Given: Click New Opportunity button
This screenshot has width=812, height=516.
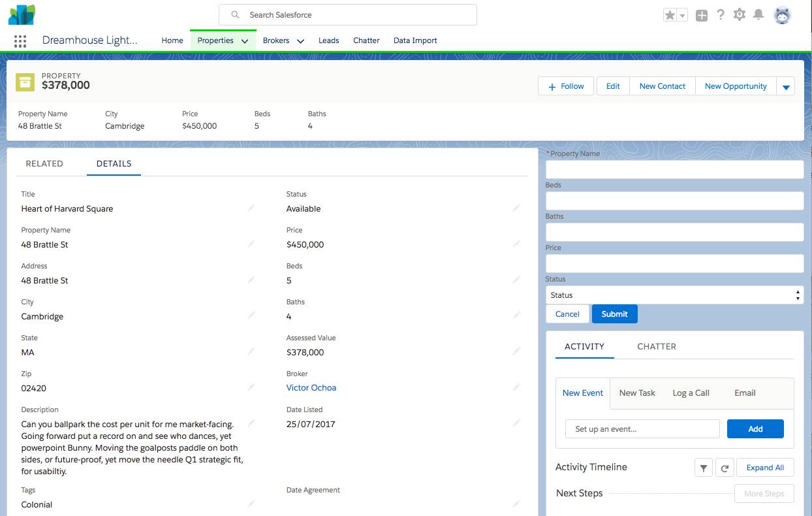Looking at the screenshot, I should [736, 86].
